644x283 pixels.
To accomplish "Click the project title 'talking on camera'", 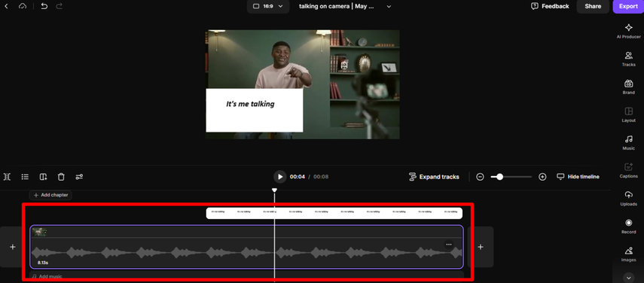I will (x=337, y=6).
